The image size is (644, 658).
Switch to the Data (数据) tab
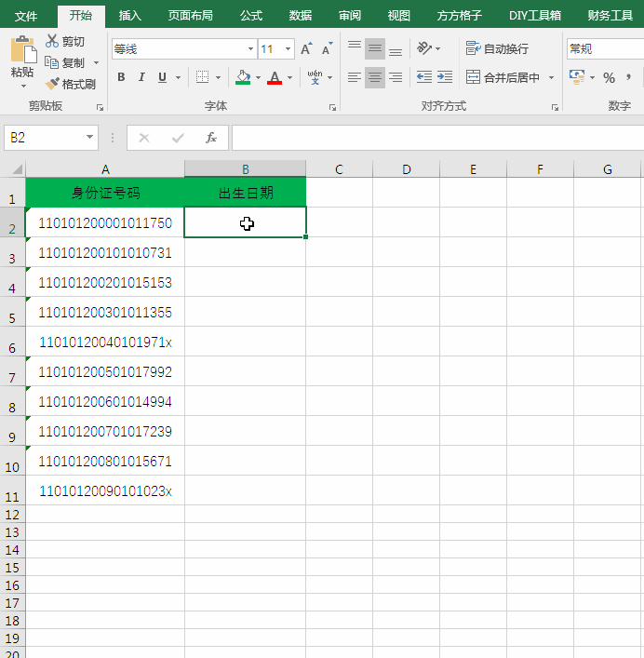(x=301, y=16)
